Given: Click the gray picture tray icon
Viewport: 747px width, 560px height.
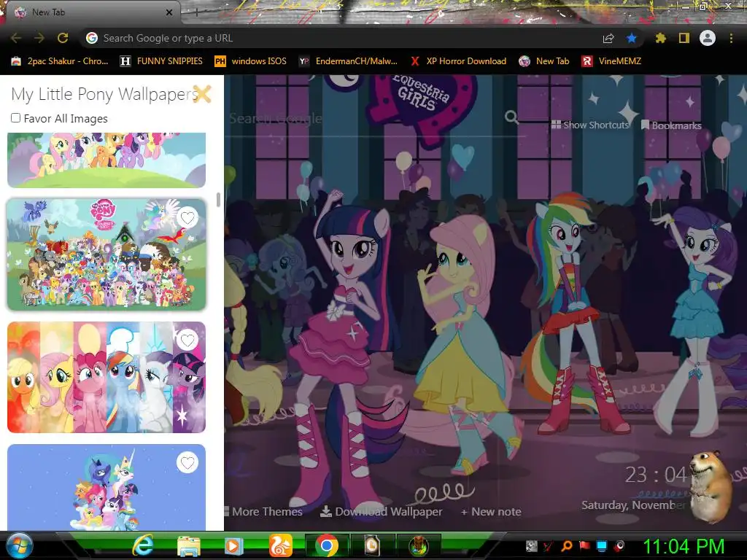Looking at the screenshot, I should [531, 546].
